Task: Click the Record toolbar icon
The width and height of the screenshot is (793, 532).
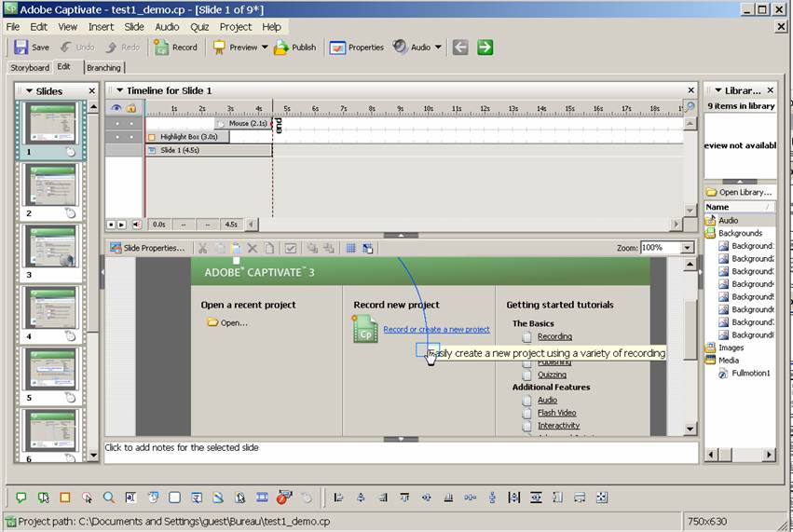Action: (x=161, y=47)
